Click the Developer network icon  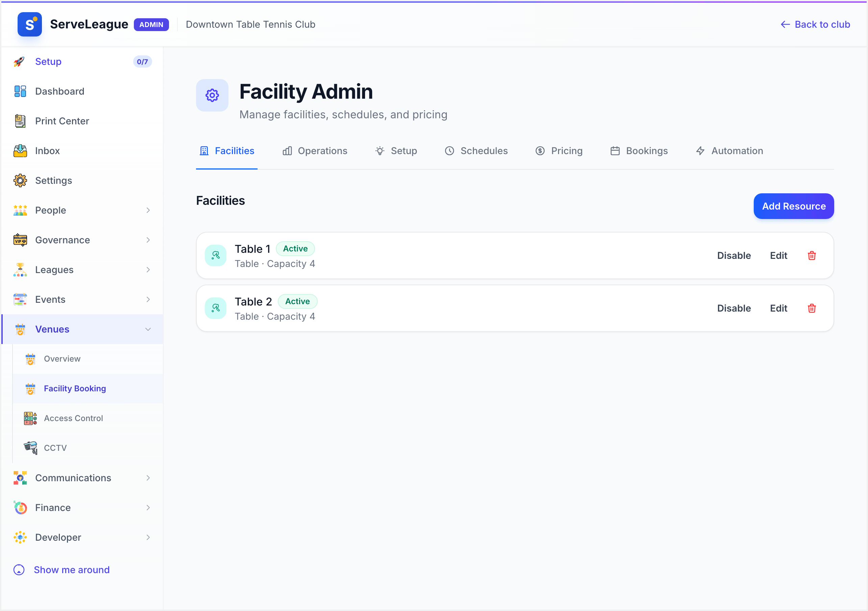[20, 538]
